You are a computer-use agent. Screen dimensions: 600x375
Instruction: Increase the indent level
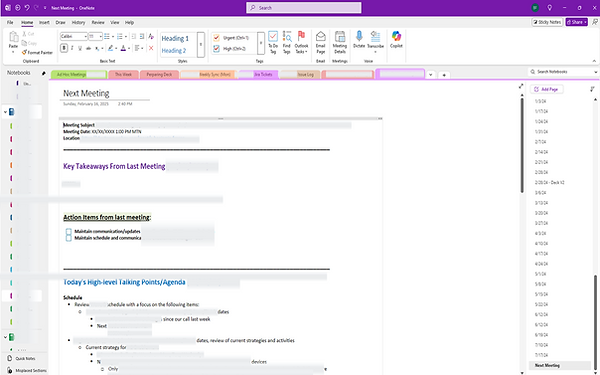pyautogui.click(x=142, y=37)
